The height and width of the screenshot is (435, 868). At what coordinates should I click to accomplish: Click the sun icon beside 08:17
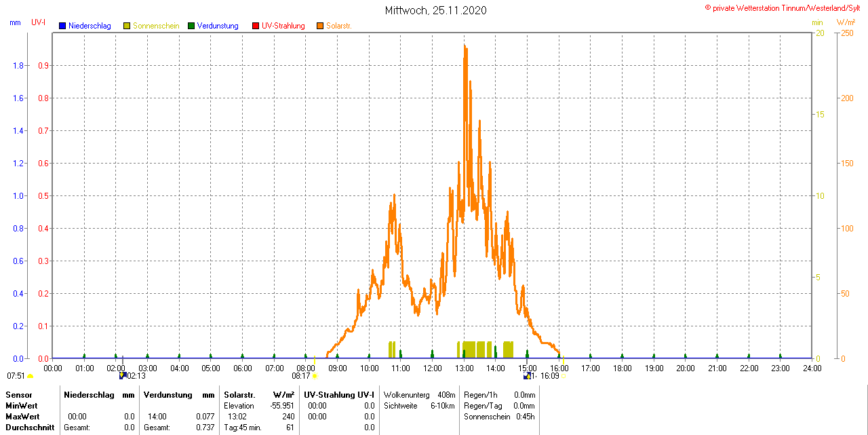click(315, 376)
